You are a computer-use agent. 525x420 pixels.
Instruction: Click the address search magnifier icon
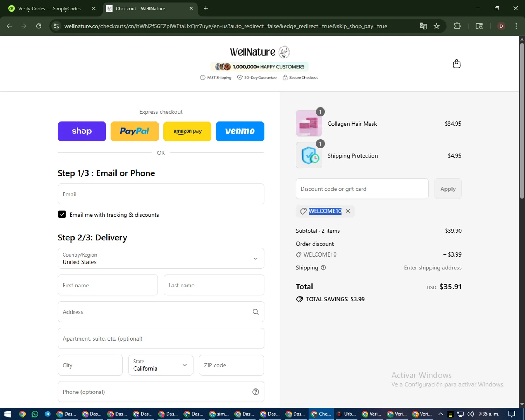coord(255,312)
